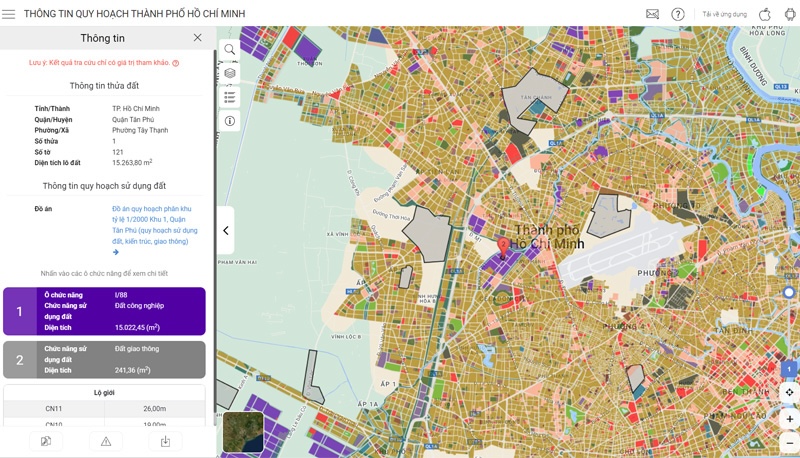Zoom in on the map

click(x=789, y=419)
